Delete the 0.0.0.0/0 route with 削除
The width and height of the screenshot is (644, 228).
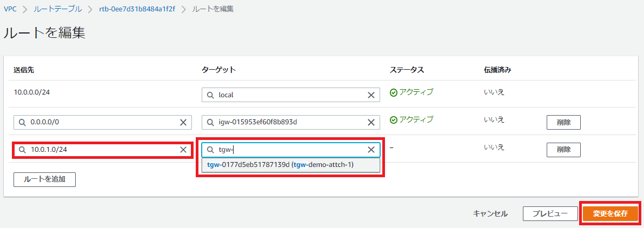point(563,122)
